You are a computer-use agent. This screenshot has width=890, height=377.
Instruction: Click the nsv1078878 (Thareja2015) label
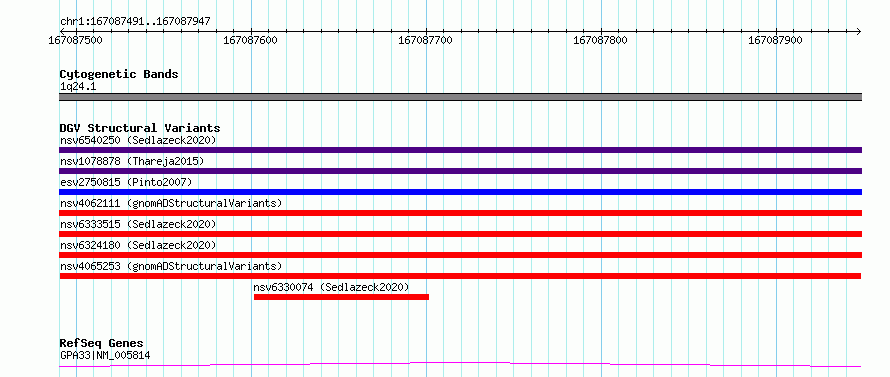(x=132, y=161)
